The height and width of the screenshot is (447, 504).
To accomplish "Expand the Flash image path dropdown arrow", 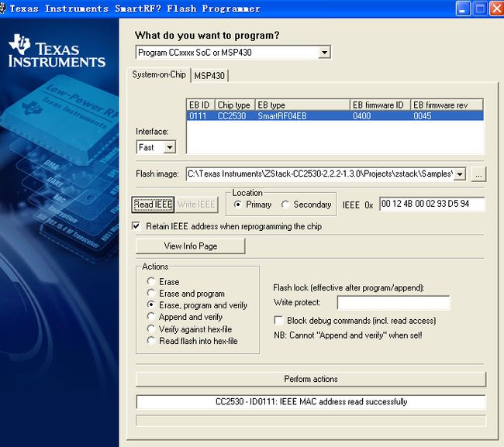I will (460, 174).
